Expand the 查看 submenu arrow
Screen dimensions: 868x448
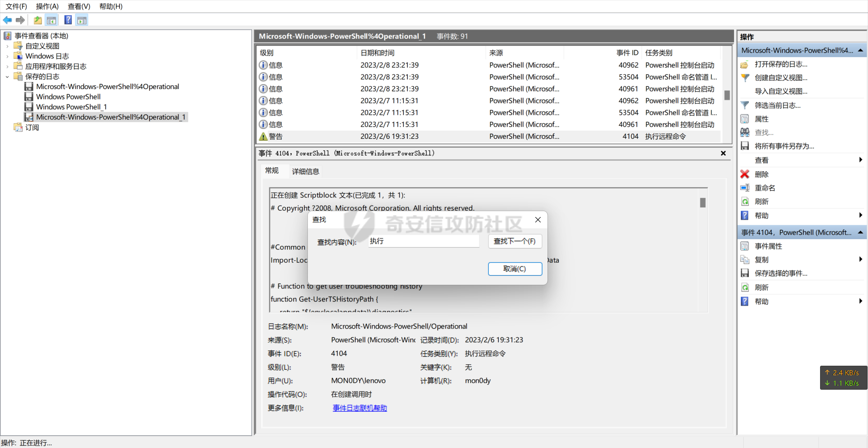[860, 160]
